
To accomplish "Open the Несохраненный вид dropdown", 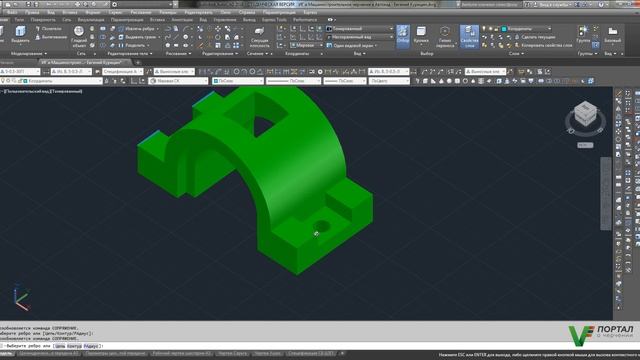I will tap(360, 37).
